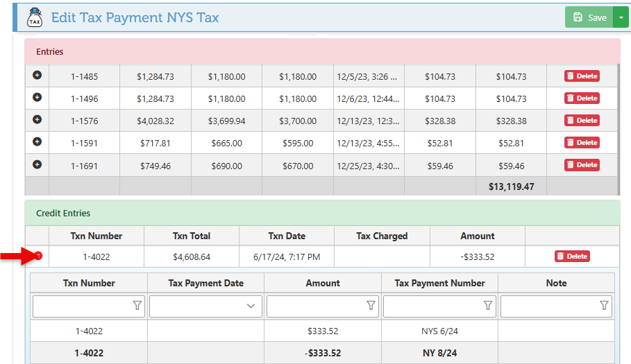Click the Txn Number filter funnel icon
Image resolution: width=631 pixels, height=364 pixels.
click(137, 306)
